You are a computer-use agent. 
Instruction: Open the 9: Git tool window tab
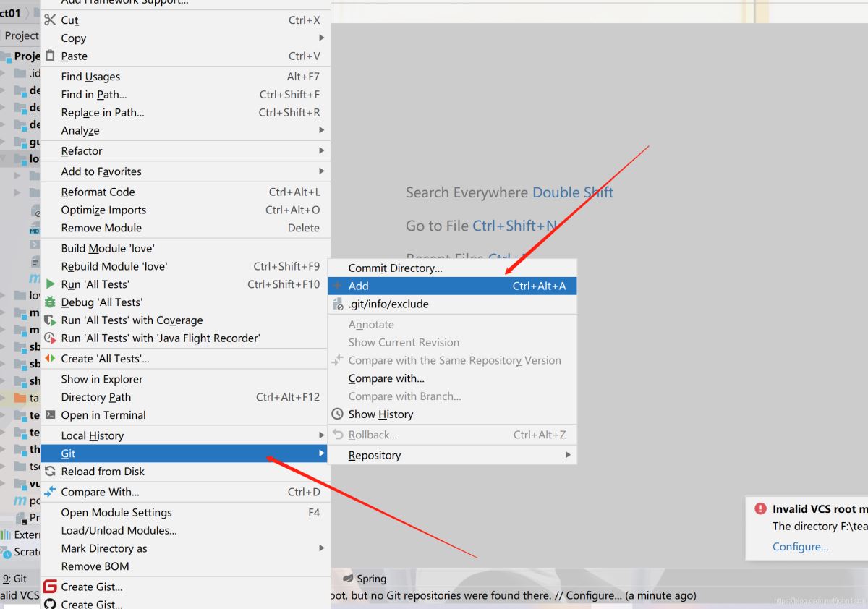click(x=14, y=579)
